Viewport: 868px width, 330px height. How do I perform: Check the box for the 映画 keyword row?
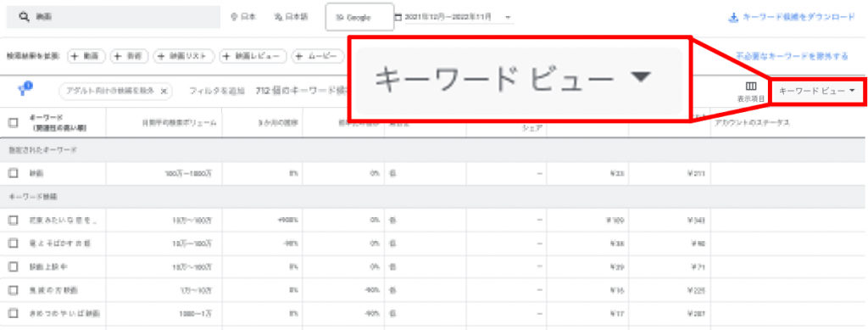tap(14, 173)
